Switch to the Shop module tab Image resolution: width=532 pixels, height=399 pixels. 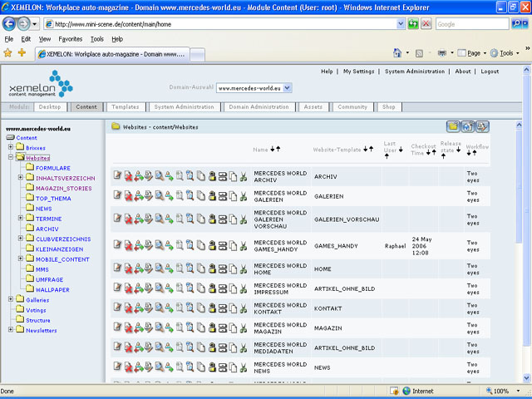tap(388, 107)
